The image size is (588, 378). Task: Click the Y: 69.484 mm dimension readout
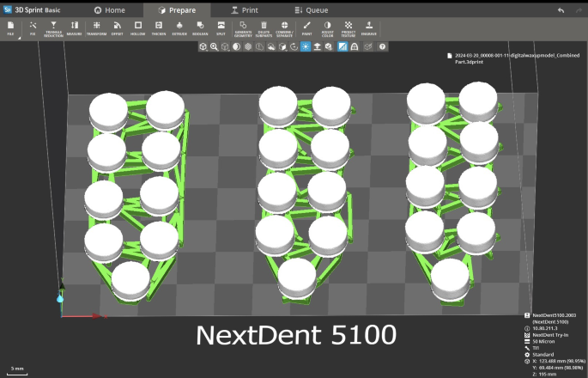tap(559, 368)
